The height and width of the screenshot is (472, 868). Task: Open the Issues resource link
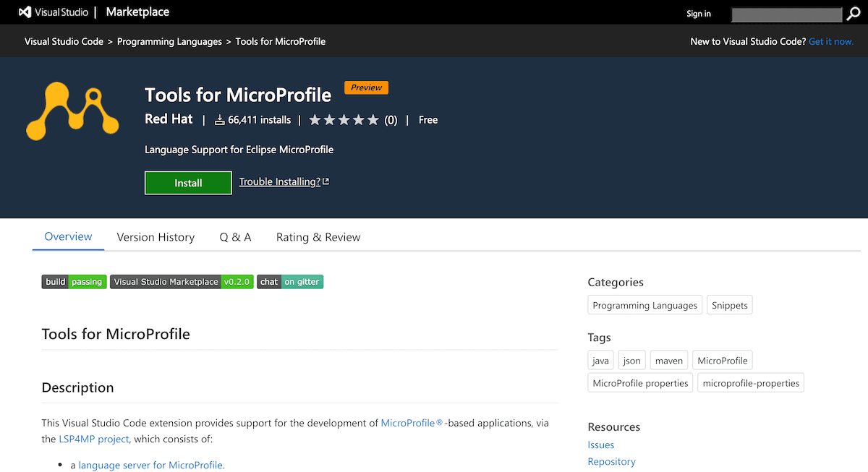[x=601, y=445]
